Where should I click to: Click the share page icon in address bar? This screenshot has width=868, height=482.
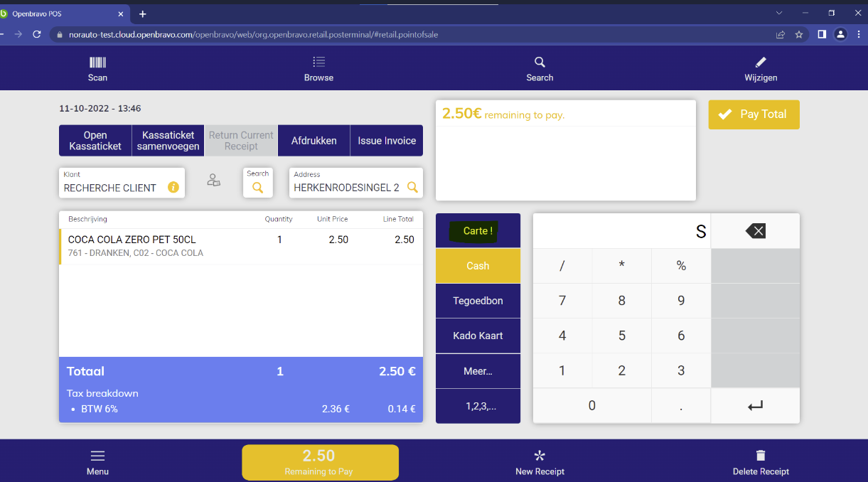(781, 34)
